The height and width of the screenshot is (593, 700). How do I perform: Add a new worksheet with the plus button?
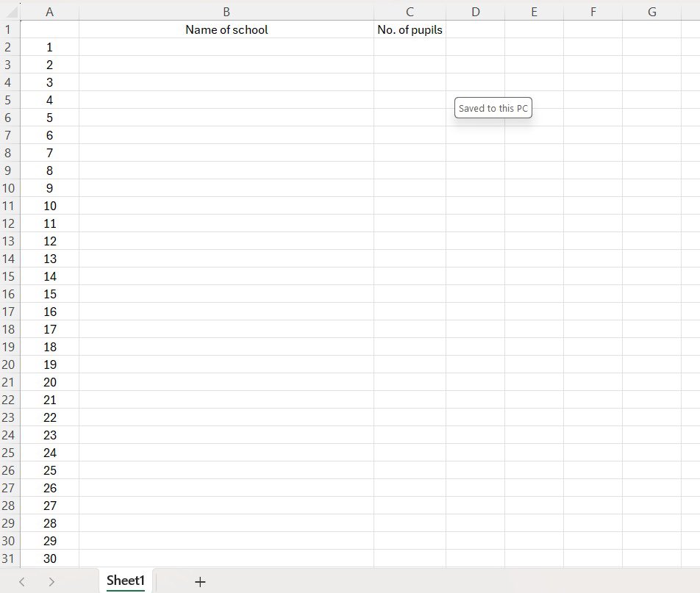point(199,581)
